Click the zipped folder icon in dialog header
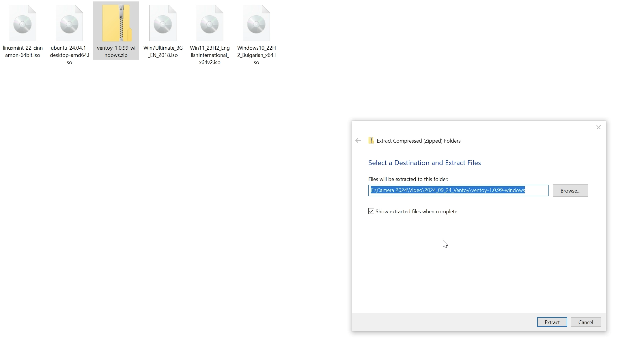The image size is (644, 364). tap(371, 141)
